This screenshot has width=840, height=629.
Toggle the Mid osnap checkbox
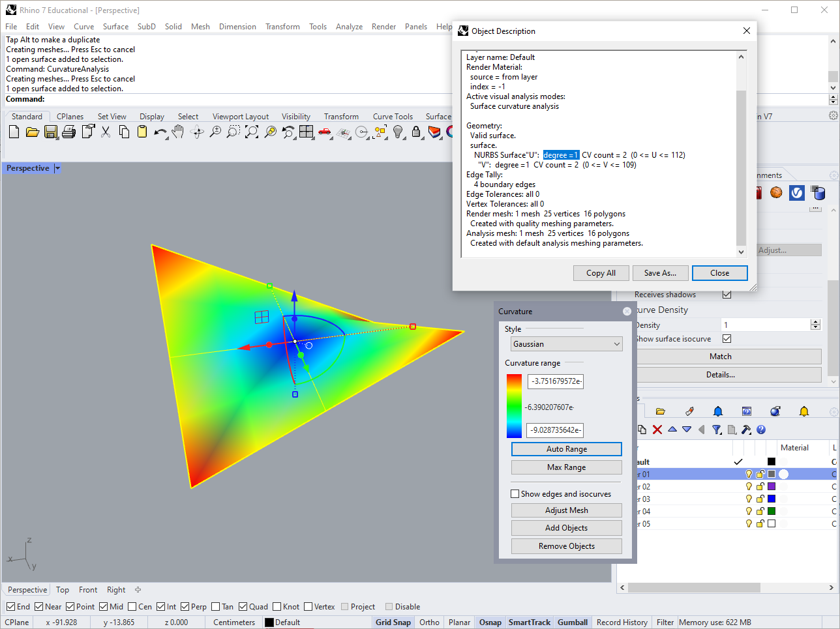103,607
